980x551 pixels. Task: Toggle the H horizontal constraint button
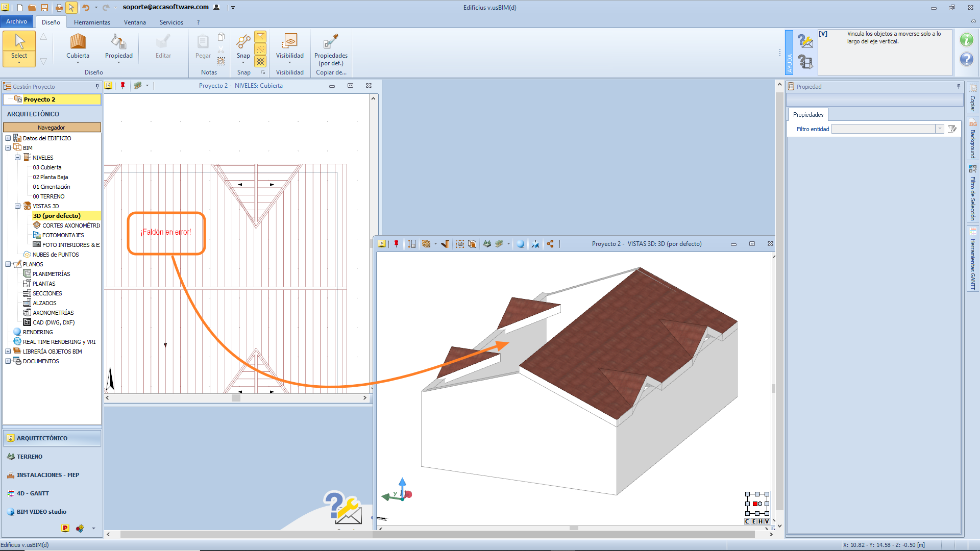[x=761, y=521]
